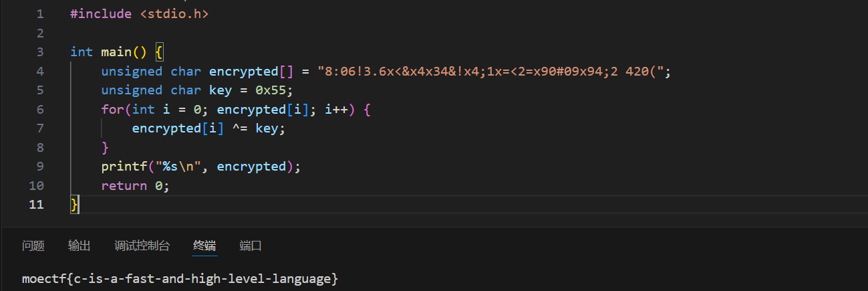Image resolution: width=868 pixels, height=291 pixels.
Task: Click line number 5 in gutter
Action: point(40,90)
